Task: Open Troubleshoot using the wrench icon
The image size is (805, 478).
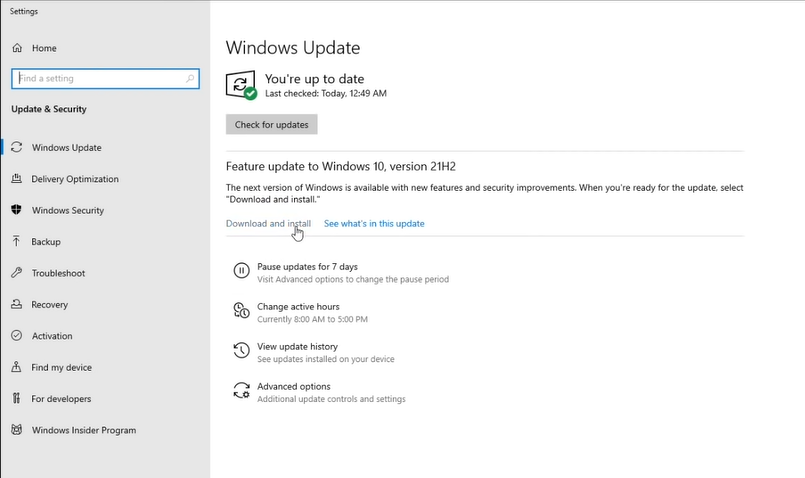Action: (x=17, y=273)
